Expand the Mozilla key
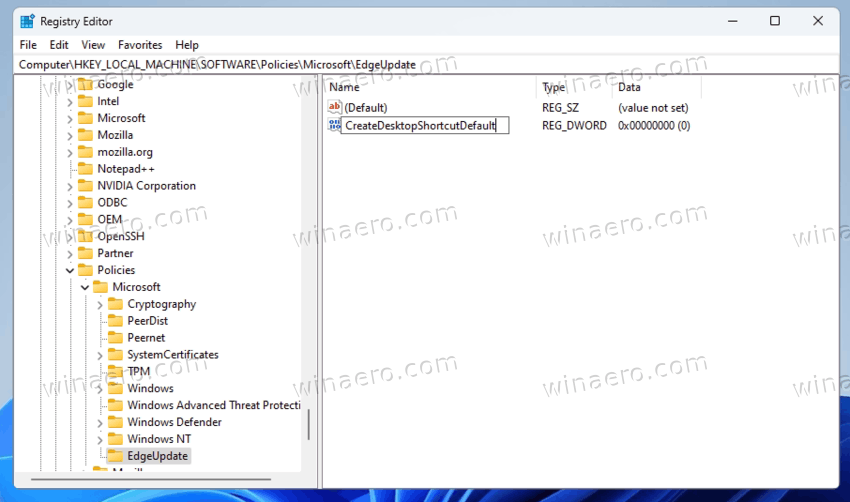 [70, 136]
